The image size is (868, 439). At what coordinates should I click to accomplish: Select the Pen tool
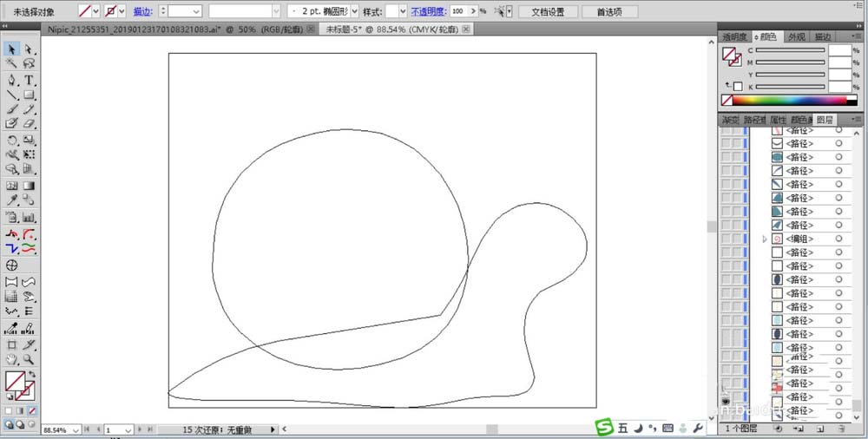coord(12,80)
